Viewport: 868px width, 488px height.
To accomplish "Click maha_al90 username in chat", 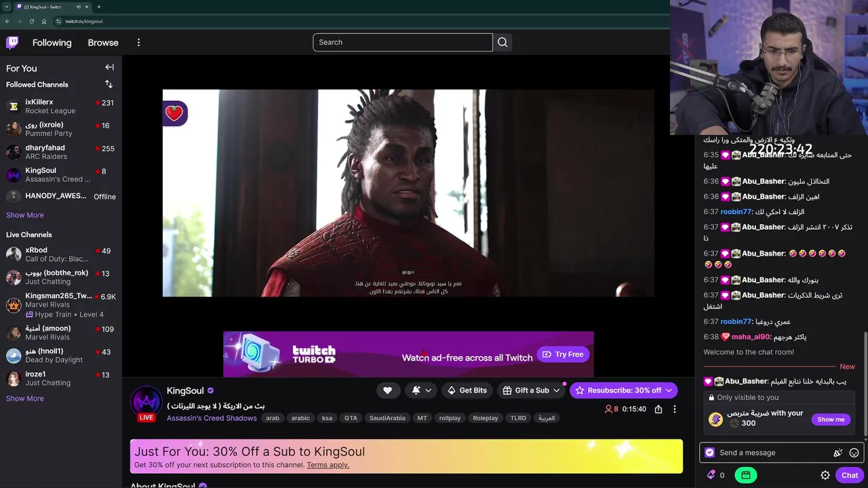I will [x=751, y=337].
